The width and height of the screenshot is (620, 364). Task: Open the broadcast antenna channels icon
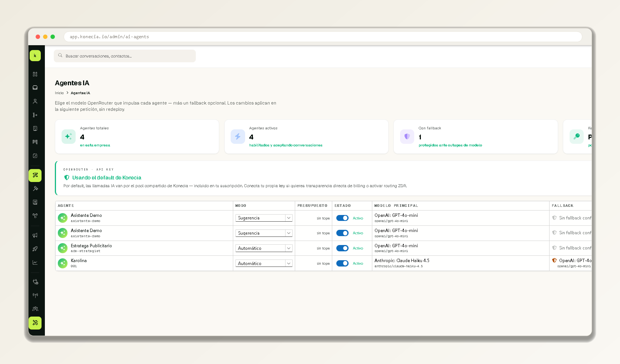35,295
